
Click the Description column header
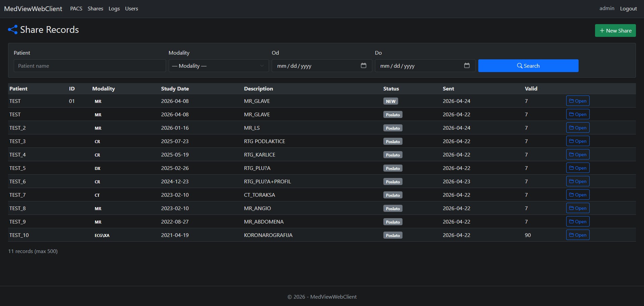pos(259,88)
